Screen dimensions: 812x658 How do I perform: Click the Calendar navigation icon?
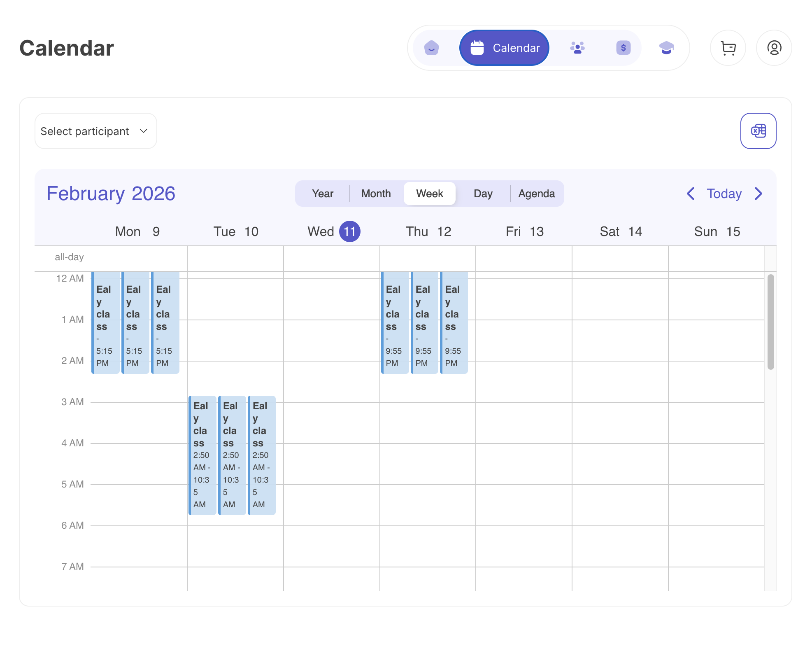pyautogui.click(x=504, y=48)
